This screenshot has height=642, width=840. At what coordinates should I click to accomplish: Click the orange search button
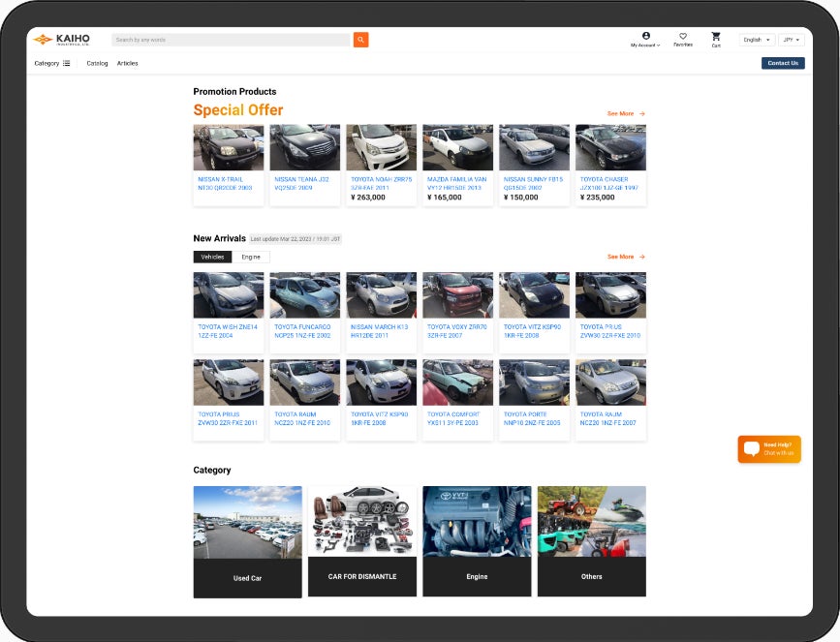(360, 40)
